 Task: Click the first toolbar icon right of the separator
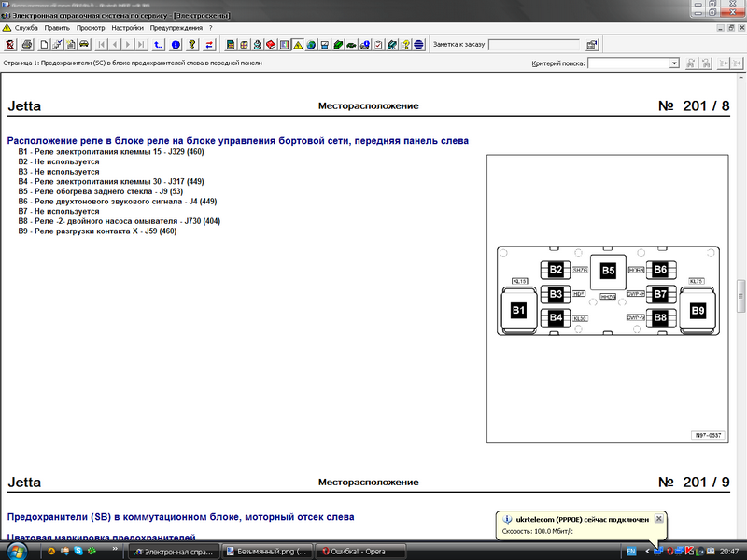pos(231,45)
